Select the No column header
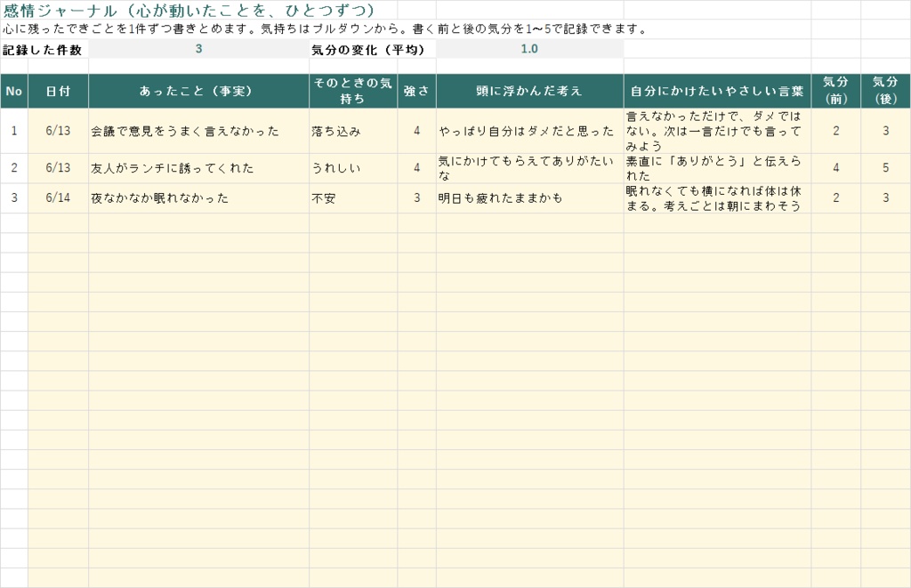This screenshot has width=911, height=588. pos(14,92)
